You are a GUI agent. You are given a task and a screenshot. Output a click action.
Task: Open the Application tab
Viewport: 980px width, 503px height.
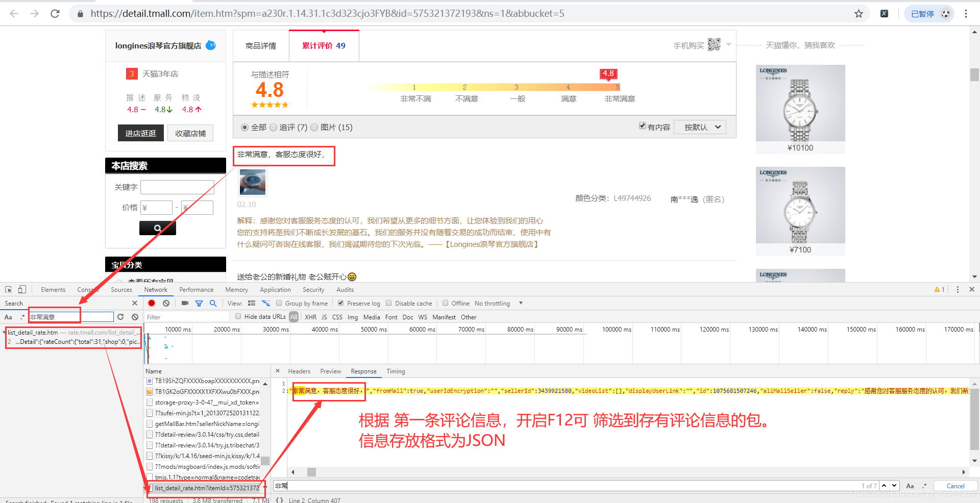point(275,289)
